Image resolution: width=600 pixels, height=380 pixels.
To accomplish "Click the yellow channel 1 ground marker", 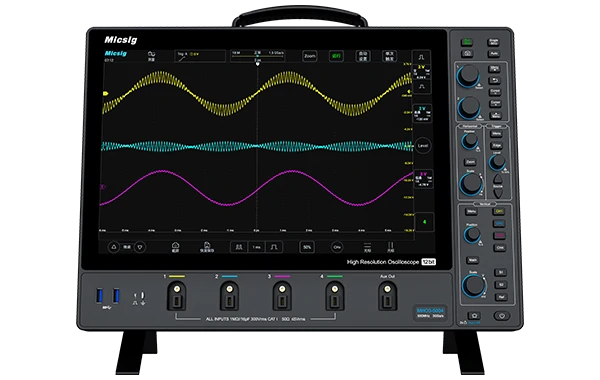I will pos(106,93).
